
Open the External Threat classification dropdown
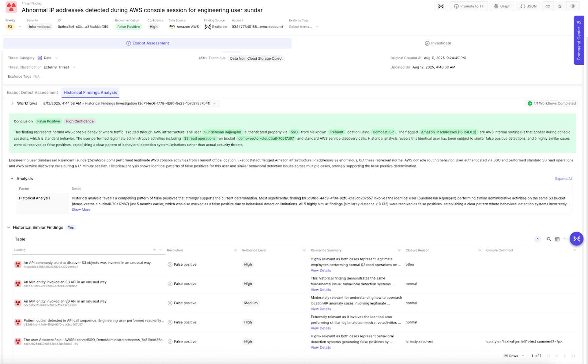[59, 67]
